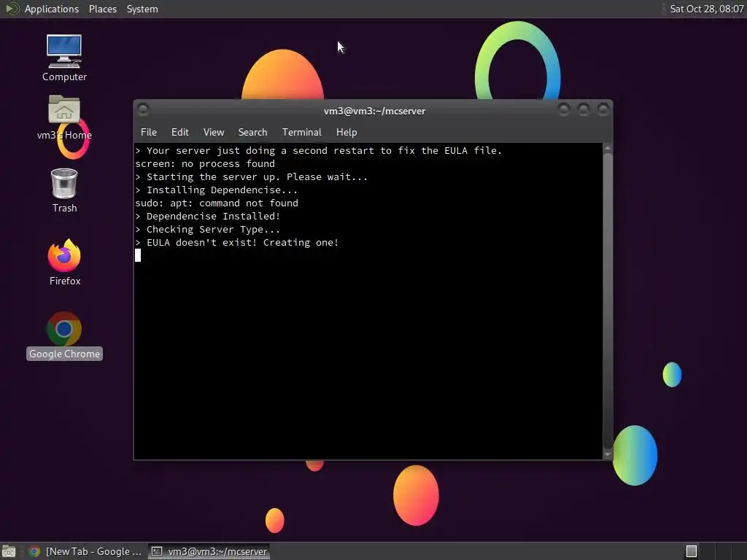Open the Applications menu
The height and width of the screenshot is (560, 747).
point(52,9)
